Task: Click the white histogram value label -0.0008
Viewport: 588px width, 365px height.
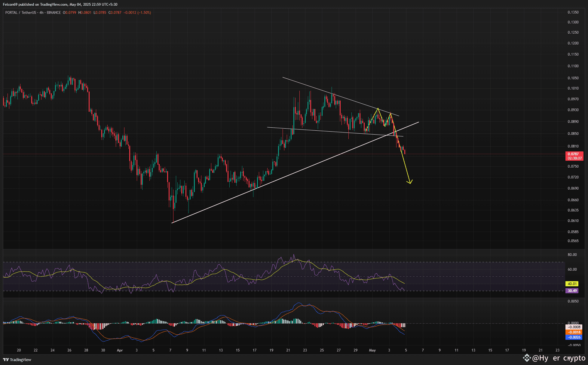Action: pyautogui.click(x=574, y=327)
